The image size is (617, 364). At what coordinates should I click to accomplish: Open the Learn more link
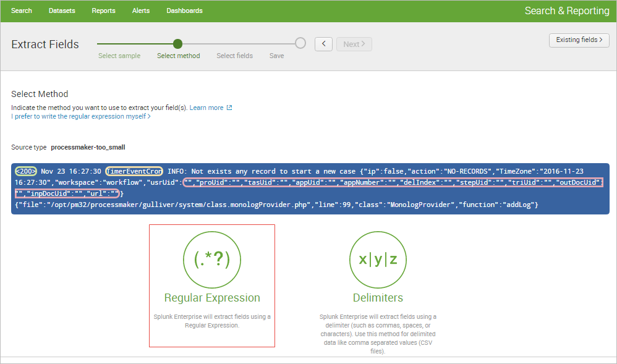[206, 108]
